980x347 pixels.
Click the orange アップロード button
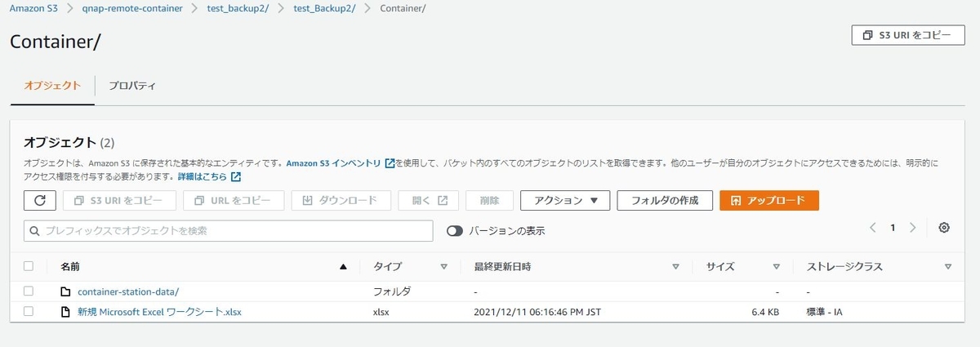(769, 200)
